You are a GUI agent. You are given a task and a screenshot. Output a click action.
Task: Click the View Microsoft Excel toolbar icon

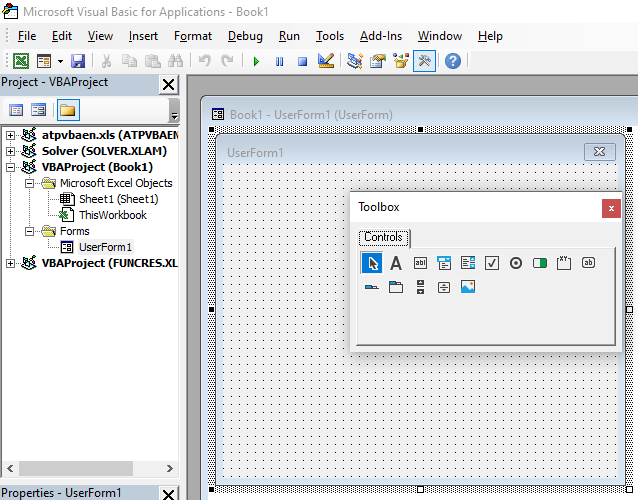[x=21, y=61]
